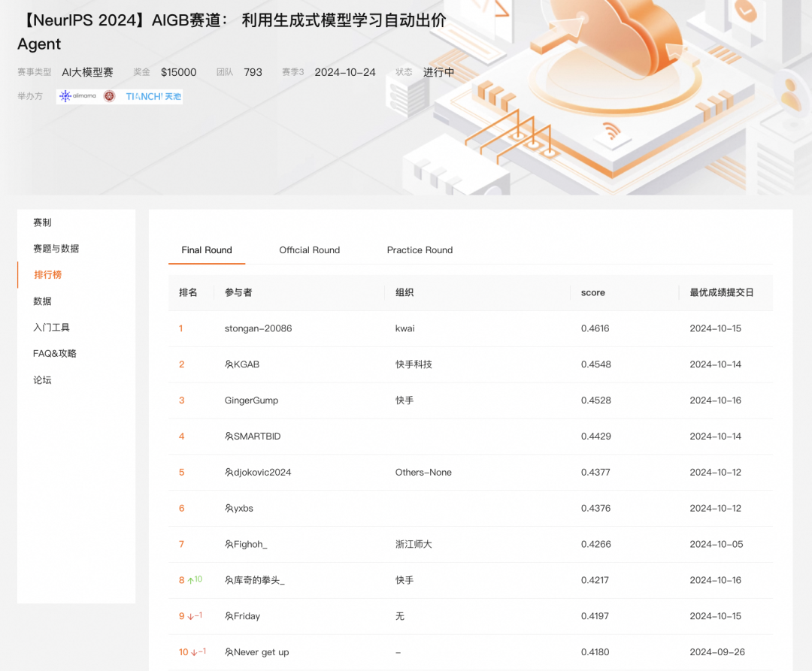Go to 赛题与数据 in the sidebar
The image size is (812, 671).
click(x=56, y=249)
